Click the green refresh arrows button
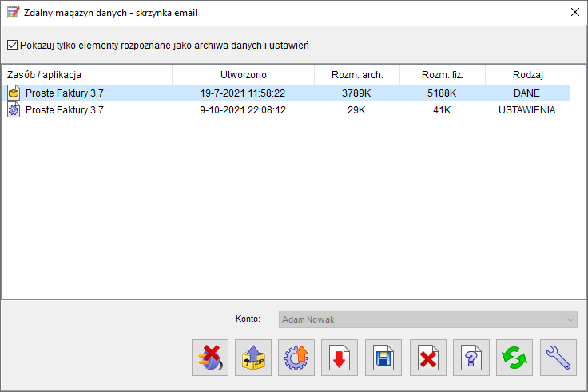588x392 pixels. (514, 358)
